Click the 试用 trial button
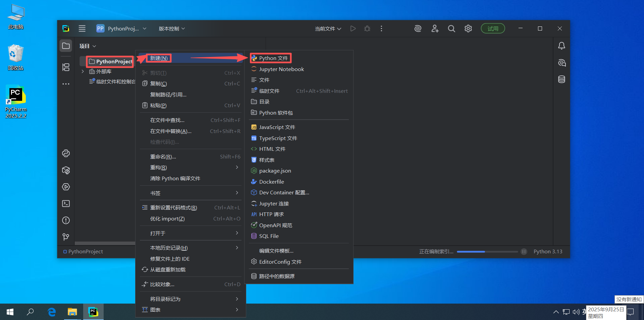 (x=493, y=28)
